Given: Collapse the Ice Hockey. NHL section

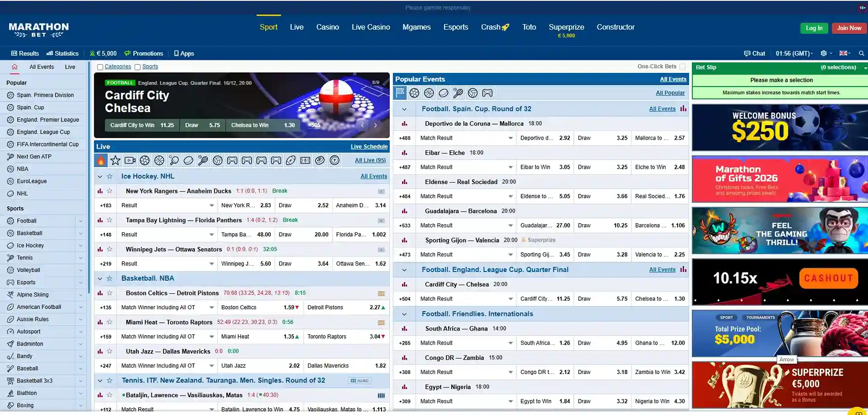Looking at the screenshot, I should (x=100, y=177).
